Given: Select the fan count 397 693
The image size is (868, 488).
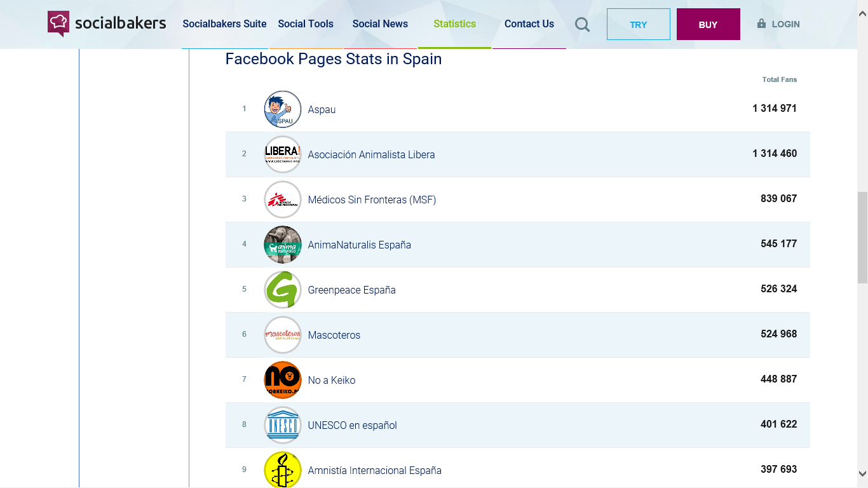Looking at the screenshot, I should (778, 469).
